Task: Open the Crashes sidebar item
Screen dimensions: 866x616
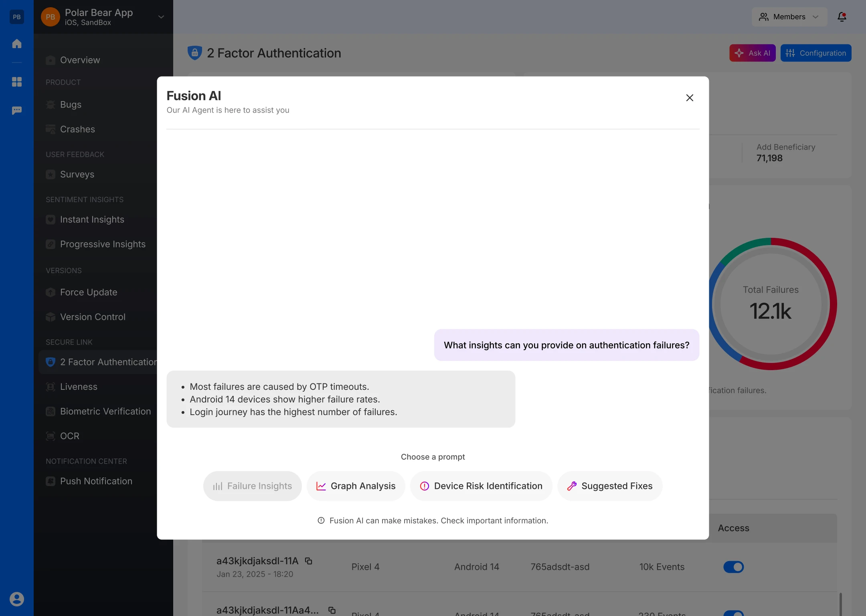Action: coord(77,129)
